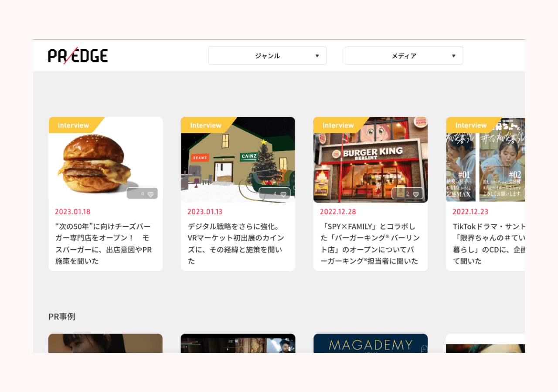The height and width of the screenshot is (392, 558).
Task: Click the date 2022.12.28
Action: pos(338,212)
